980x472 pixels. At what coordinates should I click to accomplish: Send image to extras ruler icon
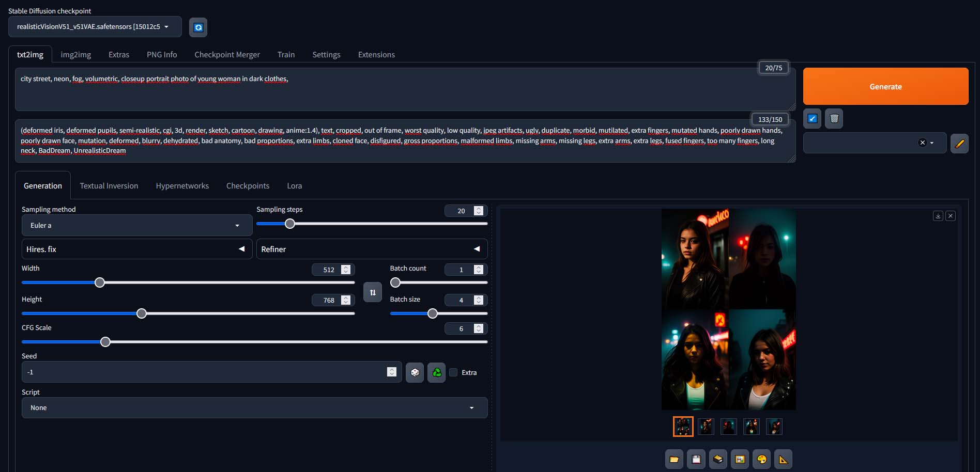[784, 459]
